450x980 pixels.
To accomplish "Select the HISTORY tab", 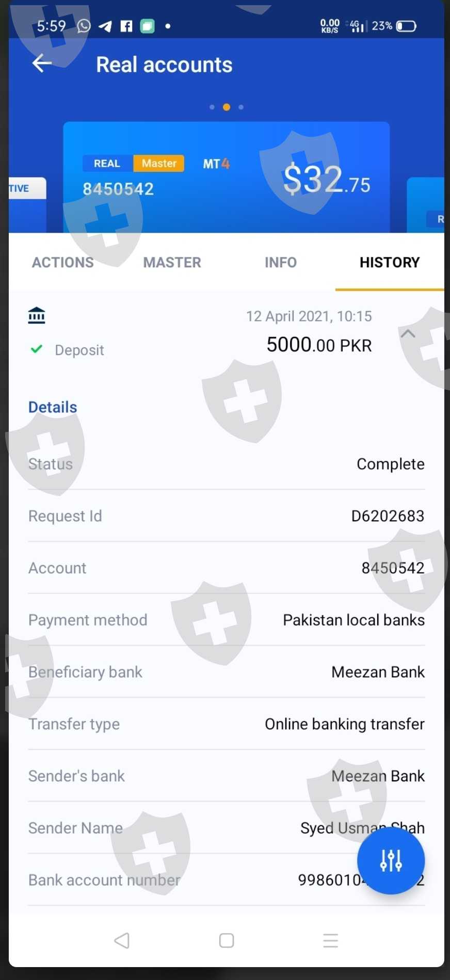I will [390, 262].
